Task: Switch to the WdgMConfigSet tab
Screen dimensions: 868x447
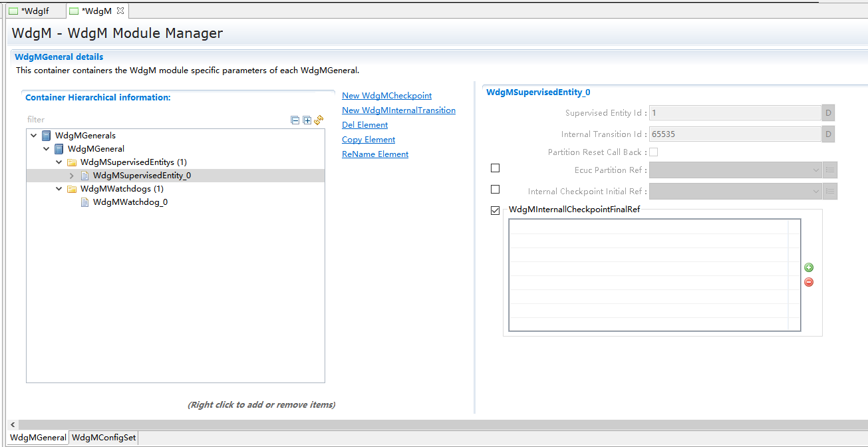Action: tap(104, 438)
